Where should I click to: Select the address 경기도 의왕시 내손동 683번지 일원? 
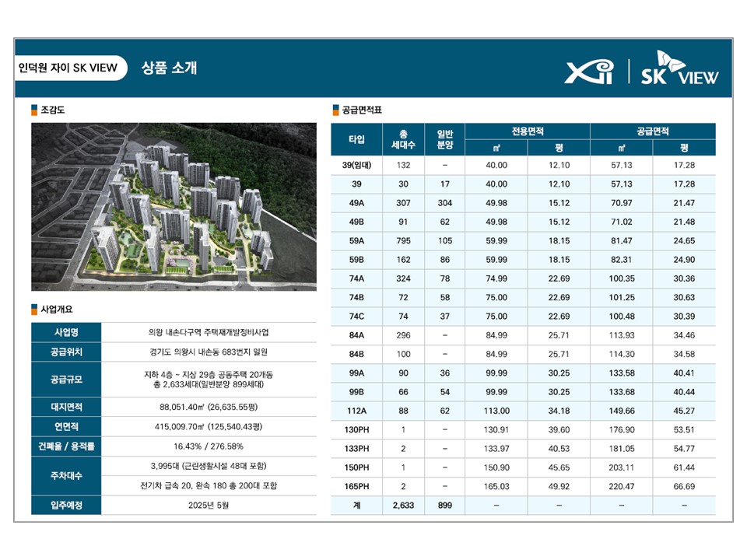pos(209,352)
